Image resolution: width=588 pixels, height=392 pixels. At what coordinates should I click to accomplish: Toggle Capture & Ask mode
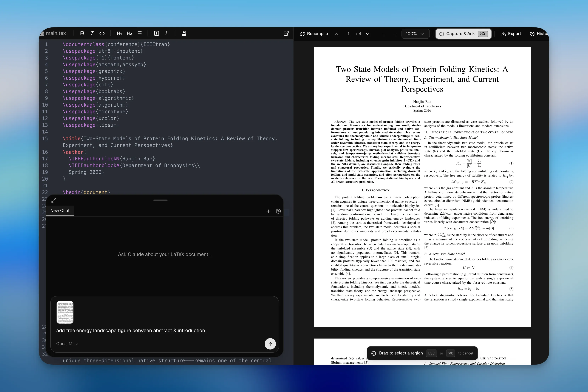click(463, 34)
